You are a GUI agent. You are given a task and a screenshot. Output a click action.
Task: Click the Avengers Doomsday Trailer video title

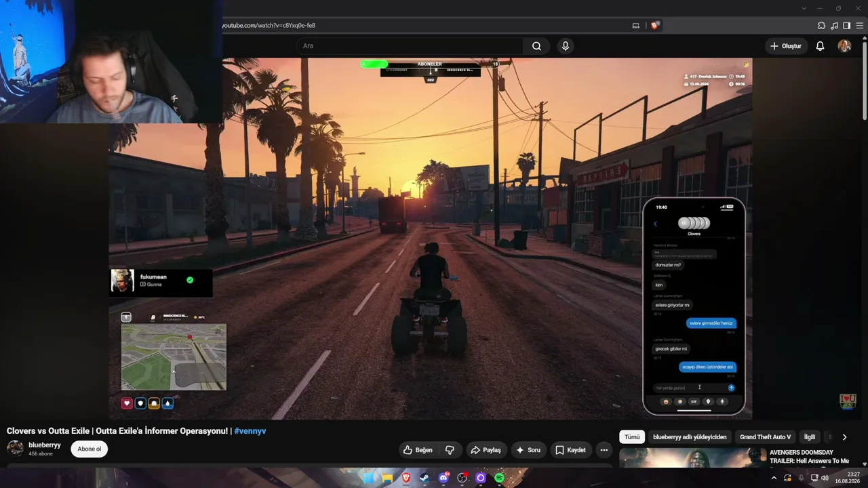pos(809,457)
